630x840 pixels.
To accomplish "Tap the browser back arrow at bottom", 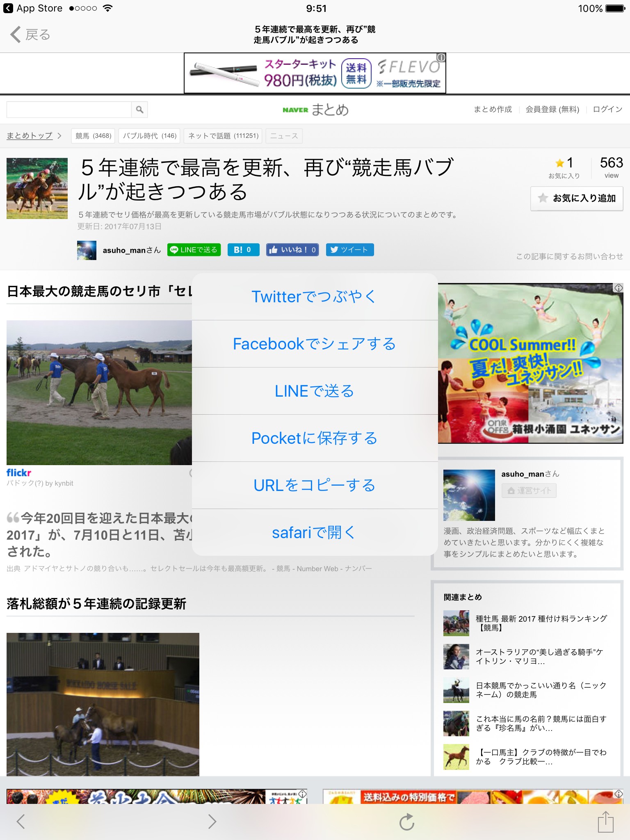I will pyautogui.click(x=21, y=822).
